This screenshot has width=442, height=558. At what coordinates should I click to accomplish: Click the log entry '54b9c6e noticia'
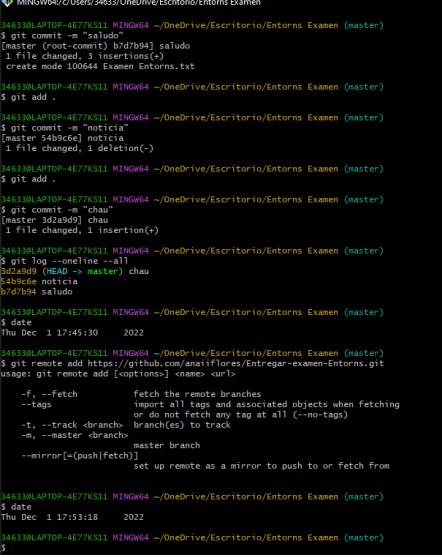point(39,281)
